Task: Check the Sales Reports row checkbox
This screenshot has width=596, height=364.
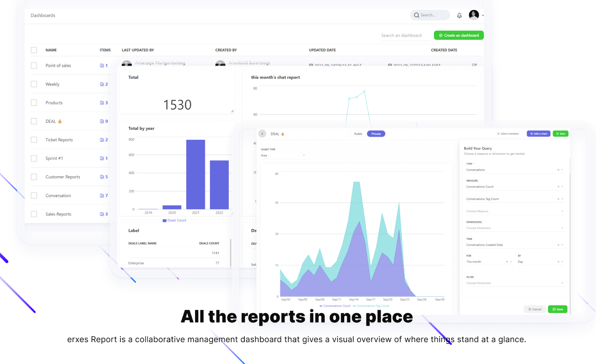Action: (x=34, y=214)
